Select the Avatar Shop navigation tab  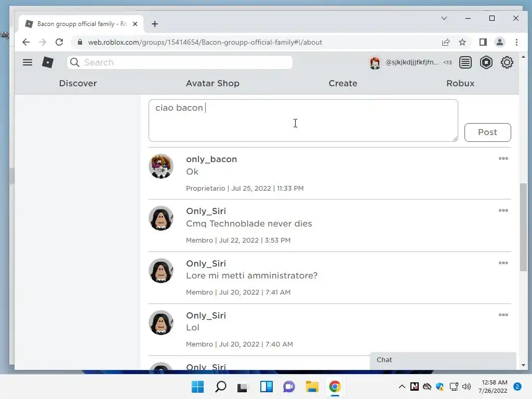pyautogui.click(x=212, y=84)
